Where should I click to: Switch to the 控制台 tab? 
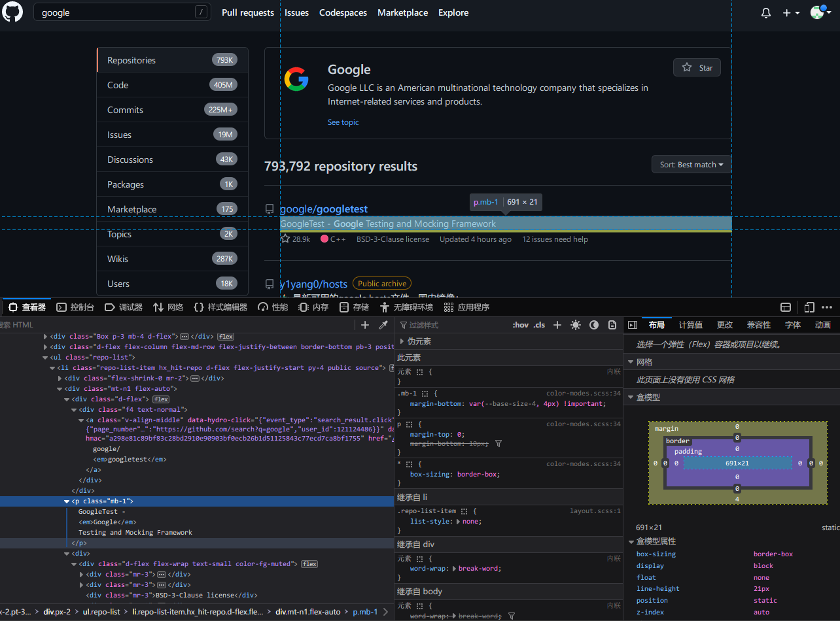click(x=75, y=307)
